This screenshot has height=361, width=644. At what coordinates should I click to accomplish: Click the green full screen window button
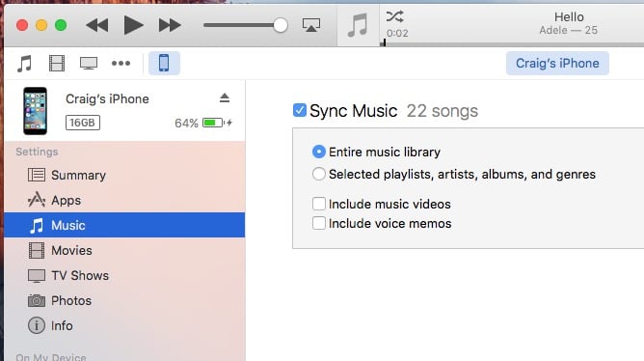click(61, 25)
